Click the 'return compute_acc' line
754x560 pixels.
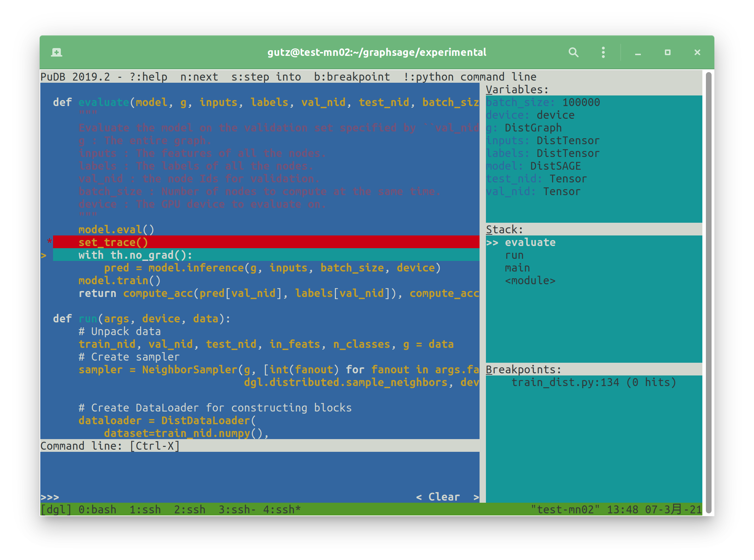(x=279, y=293)
